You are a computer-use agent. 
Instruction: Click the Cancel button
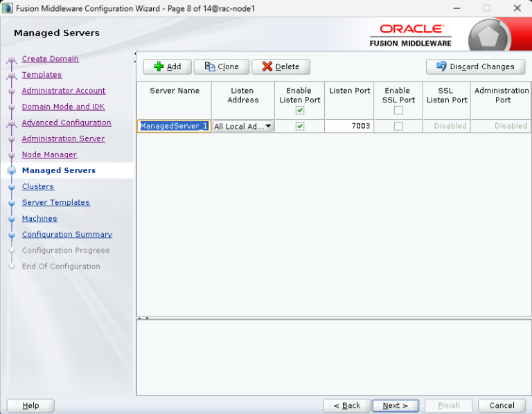(502, 406)
